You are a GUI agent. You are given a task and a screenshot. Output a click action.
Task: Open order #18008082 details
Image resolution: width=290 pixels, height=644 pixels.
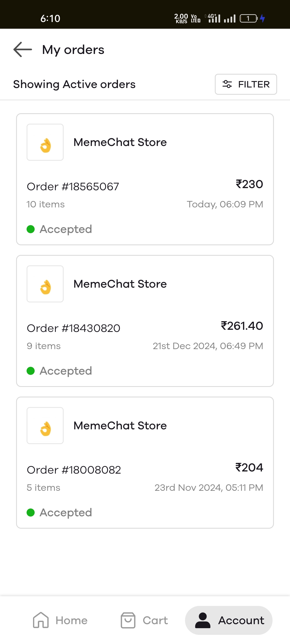tap(74, 470)
